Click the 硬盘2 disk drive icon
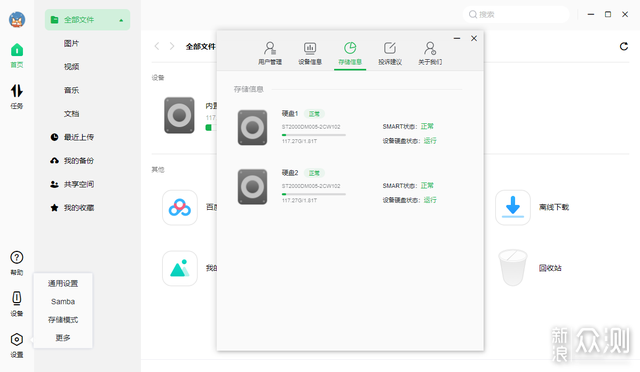 pyautogui.click(x=252, y=187)
